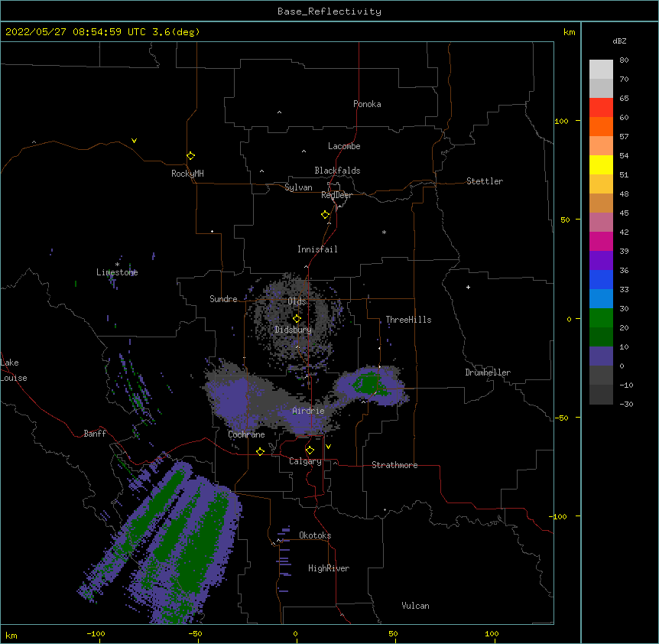Click the green echo core south of ThreeHills
659x644 pixels.
368,385
